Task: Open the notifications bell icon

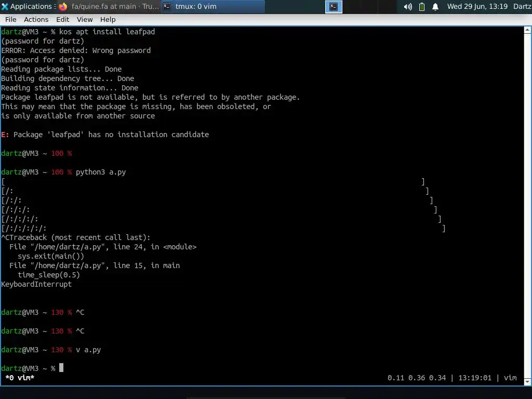Action: 435,7
